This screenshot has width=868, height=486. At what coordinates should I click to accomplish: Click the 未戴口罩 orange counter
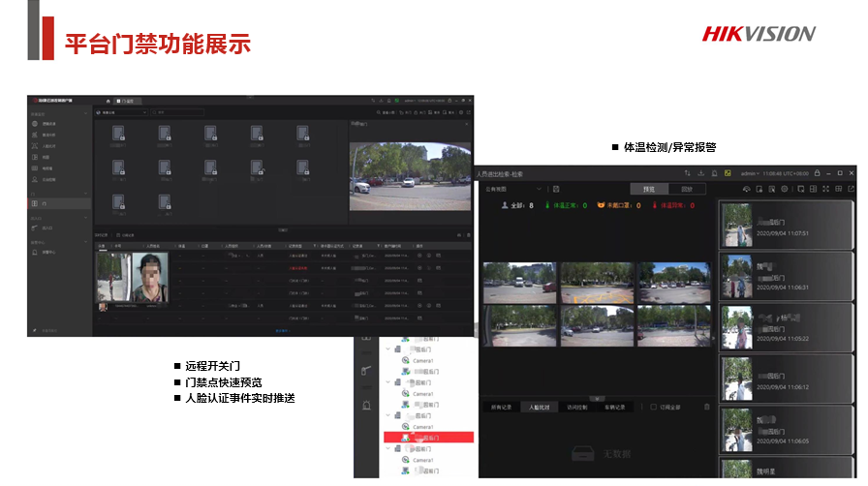pos(619,205)
